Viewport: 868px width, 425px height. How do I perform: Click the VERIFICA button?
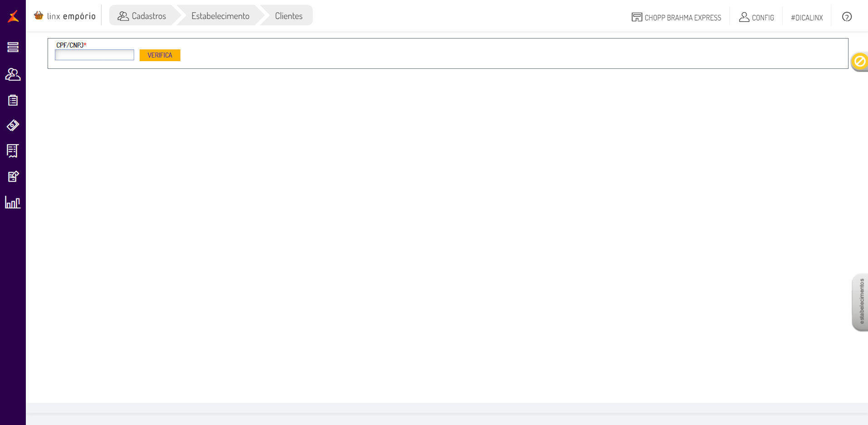pyautogui.click(x=160, y=55)
